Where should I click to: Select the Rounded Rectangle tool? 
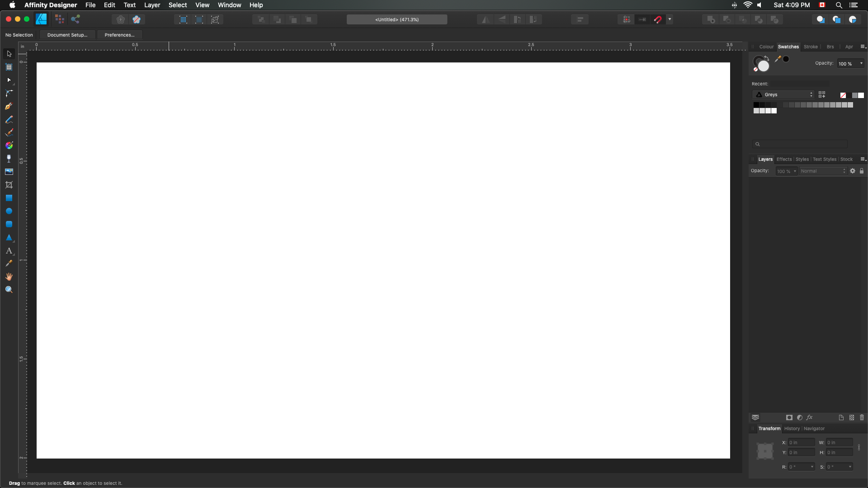pos(9,224)
